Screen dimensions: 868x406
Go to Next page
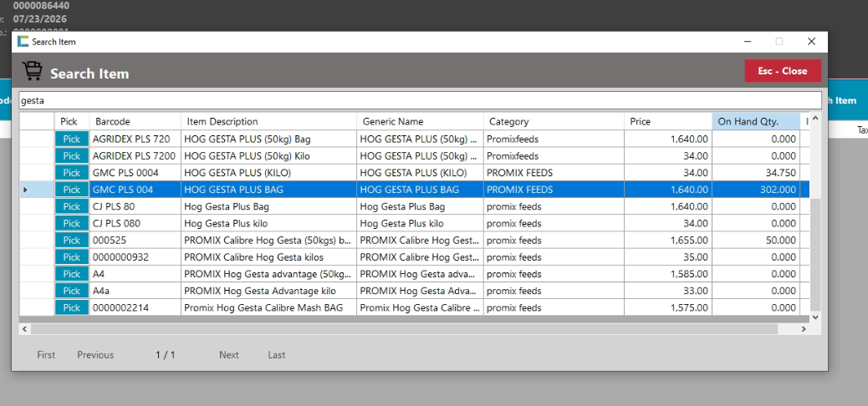point(228,355)
